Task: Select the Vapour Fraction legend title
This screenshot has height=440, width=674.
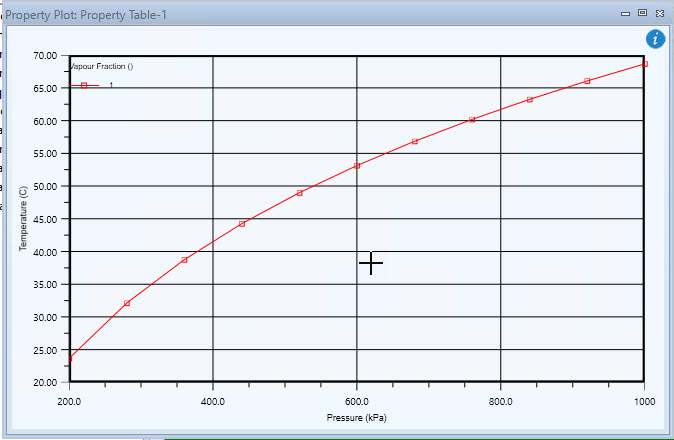Action: [102, 66]
